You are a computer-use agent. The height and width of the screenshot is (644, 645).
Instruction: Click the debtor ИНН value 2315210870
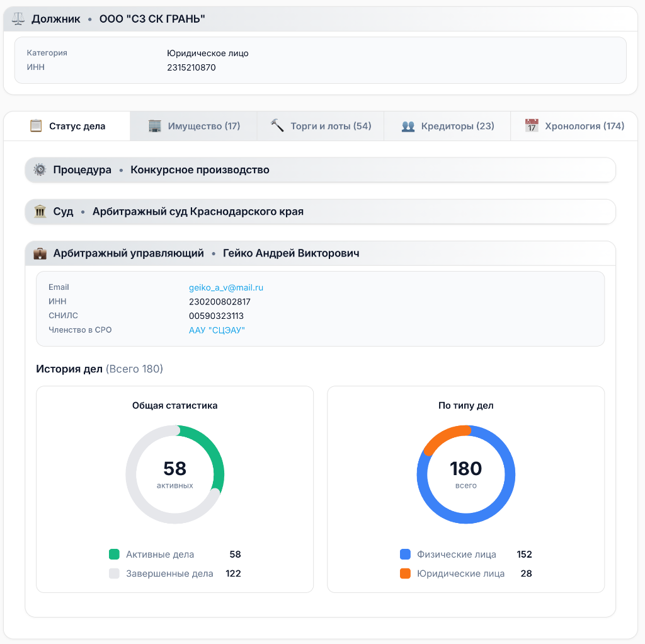tap(191, 67)
